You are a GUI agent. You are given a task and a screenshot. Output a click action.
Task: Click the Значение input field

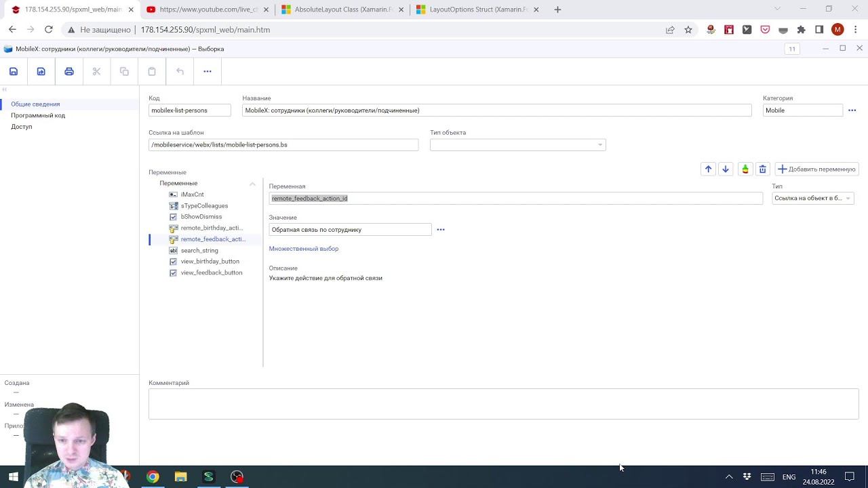(350, 230)
